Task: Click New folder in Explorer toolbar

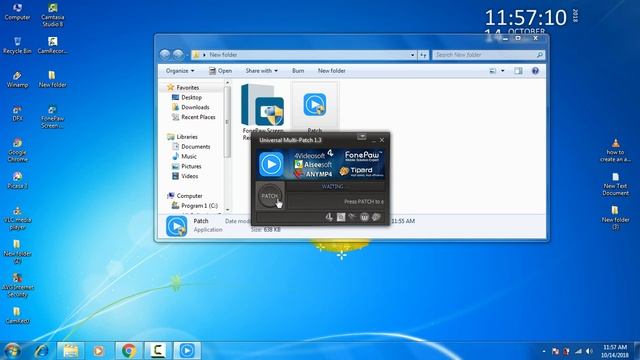Action: click(331, 71)
